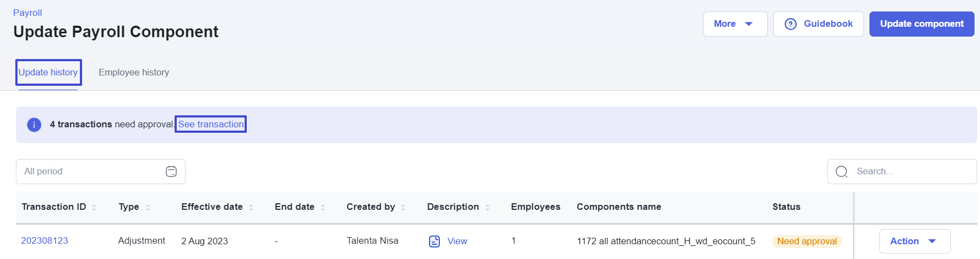The image size is (980, 259).
Task: Sort by Created by column arrows
Action: [x=403, y=207]
